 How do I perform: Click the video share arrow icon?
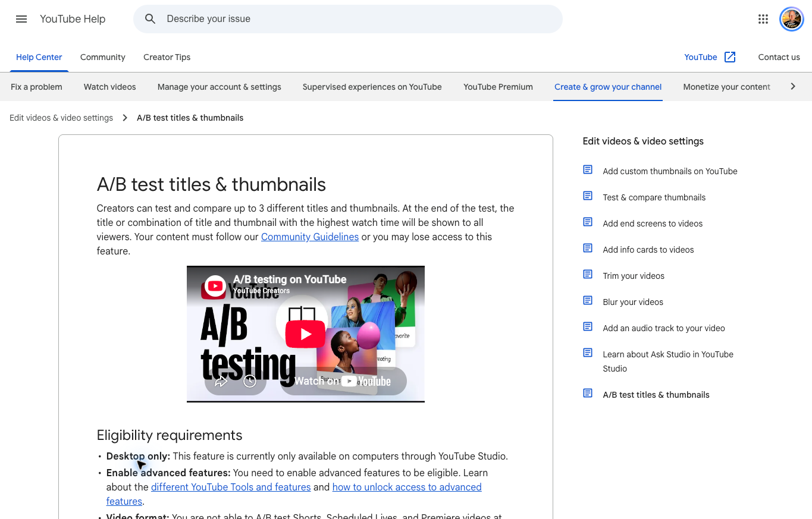click(x=221, y=382)
